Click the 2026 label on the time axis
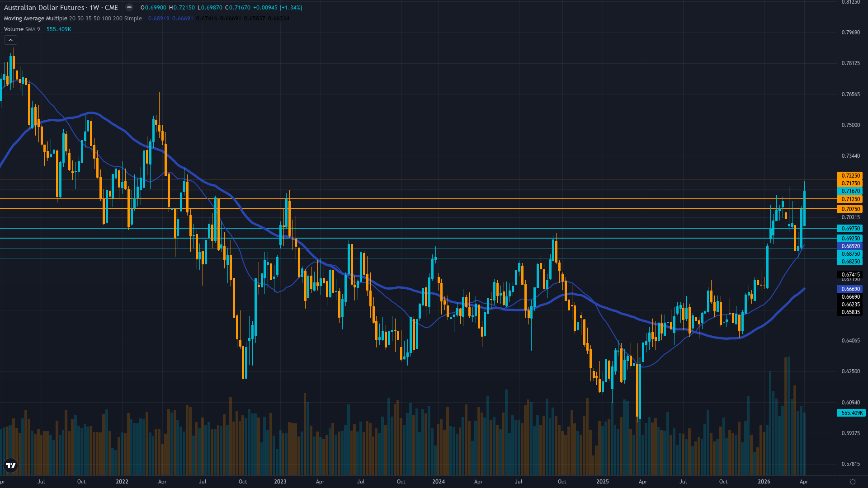This screenshot has width=868, height=488. click(764, 482)
